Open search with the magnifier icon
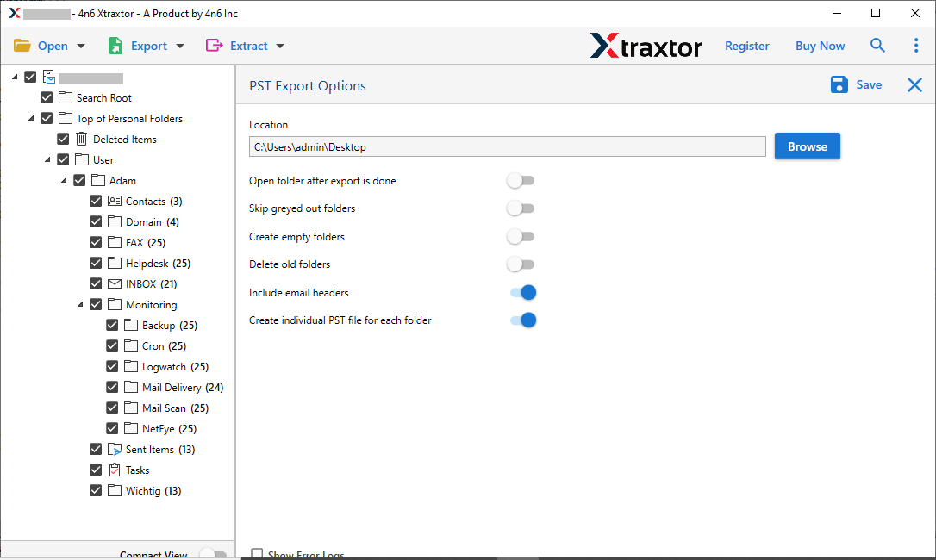 coord(877,46)
